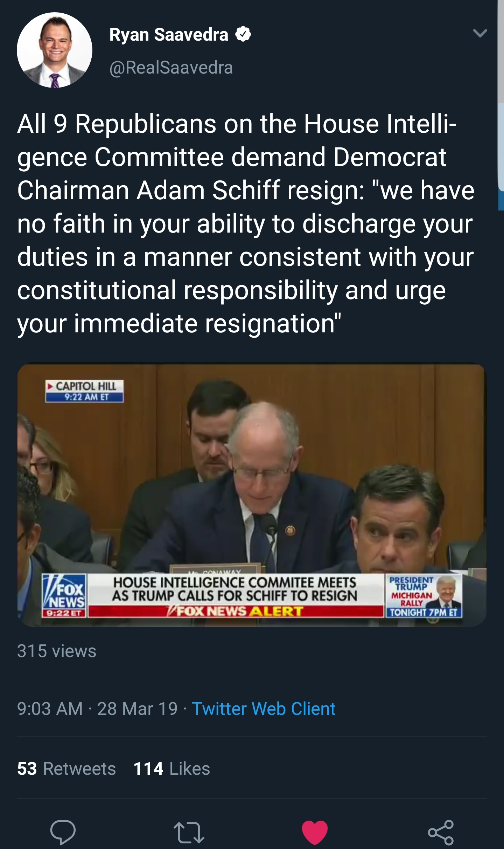Image resolution: width=504 pixels, height=849 pixels.
Task: Click the verified badge next to name
Action: click(x=243, y=34)
